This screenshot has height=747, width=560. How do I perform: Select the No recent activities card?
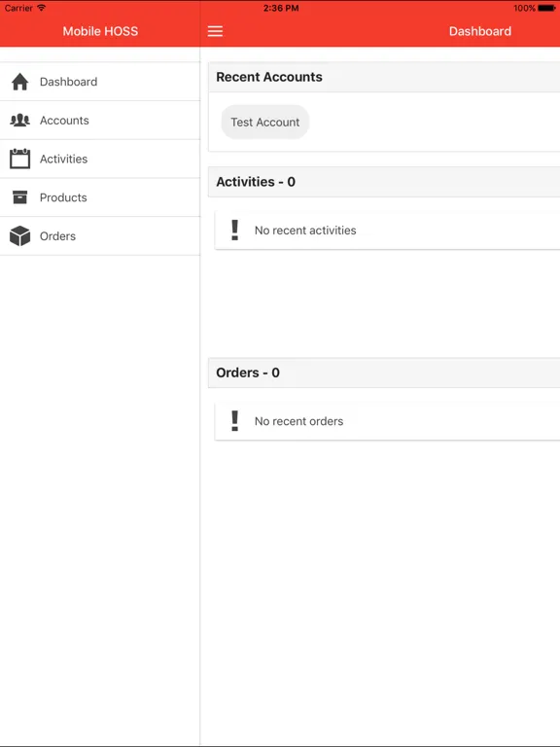pos(388,231)
